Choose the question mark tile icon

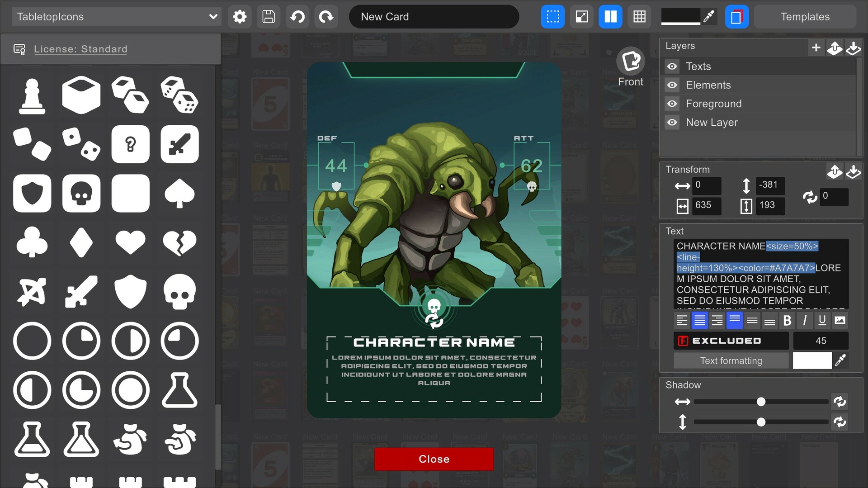click(x=131, y=144)
